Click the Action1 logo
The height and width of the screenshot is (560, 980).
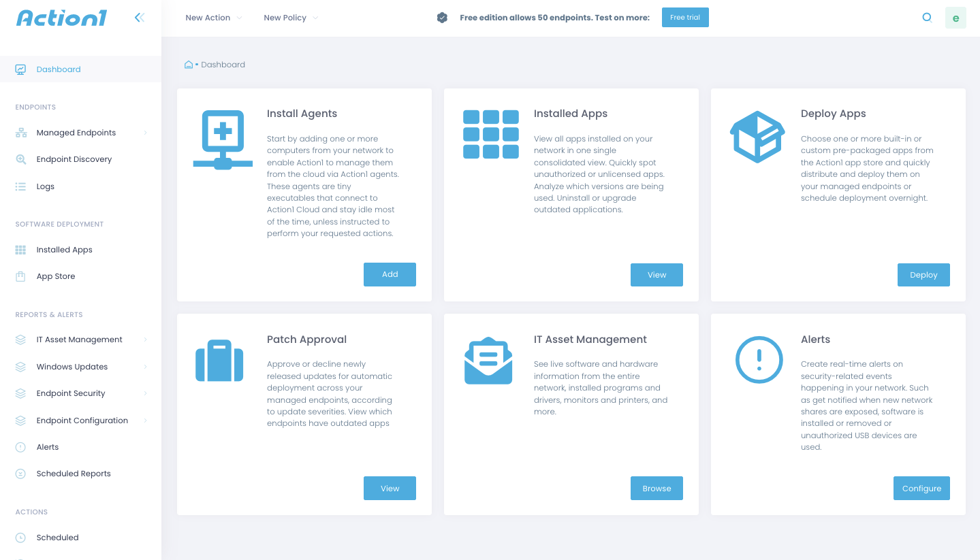(61, 18)
